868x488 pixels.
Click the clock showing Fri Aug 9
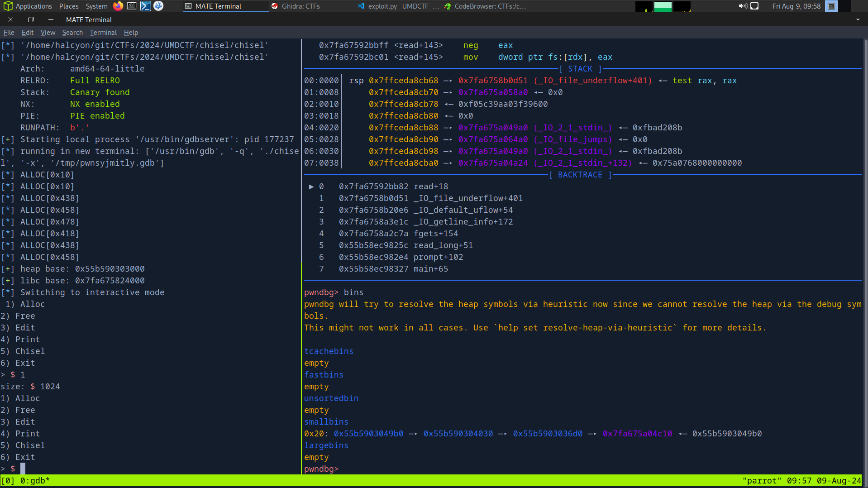tap(796, 6)
